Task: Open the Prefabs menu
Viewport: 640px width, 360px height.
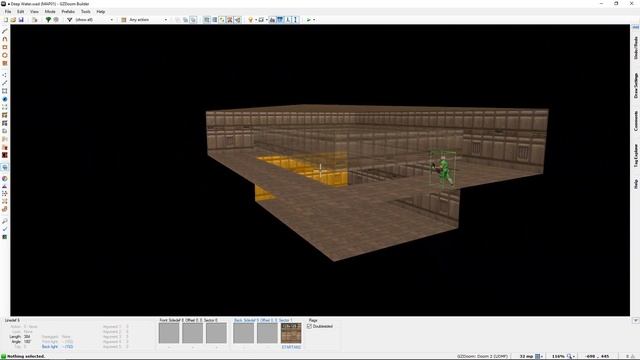Action: click(68, 11)
